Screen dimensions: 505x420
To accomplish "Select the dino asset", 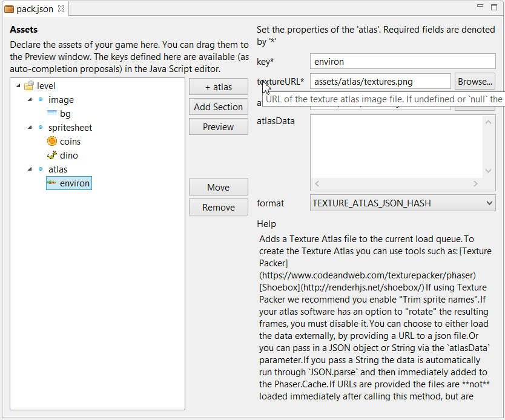I will point(68,155).
